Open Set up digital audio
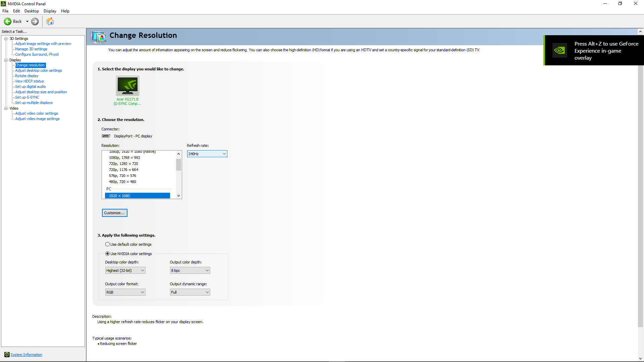The image size is (644, 362). (x=31, y=86)
